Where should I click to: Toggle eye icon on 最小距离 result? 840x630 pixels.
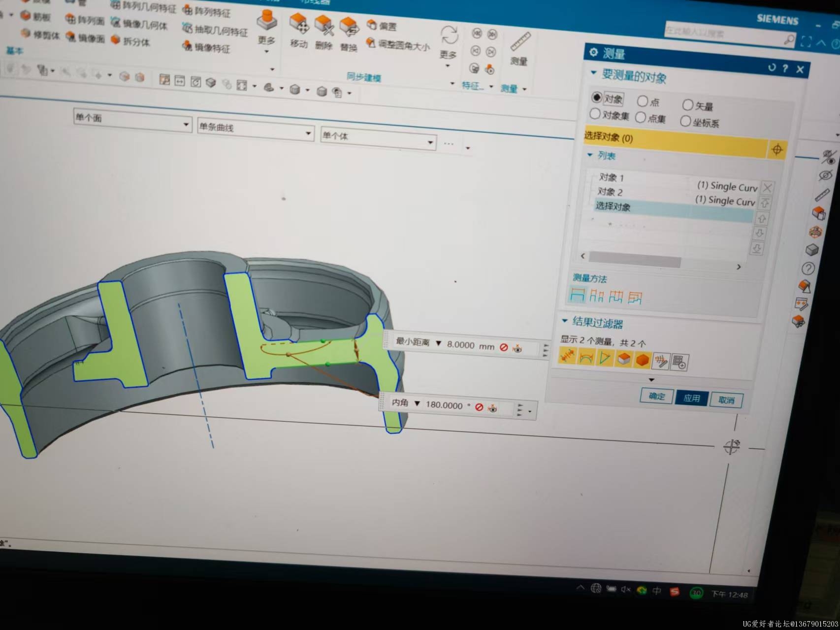tap(517, 348)
